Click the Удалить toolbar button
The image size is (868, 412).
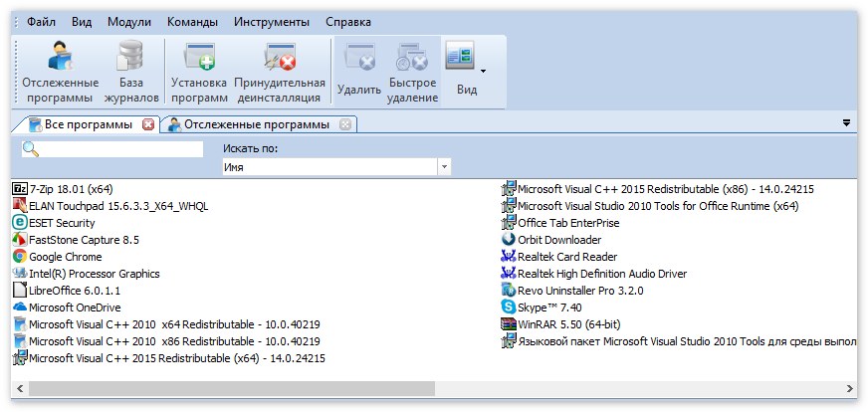point(359,72)
